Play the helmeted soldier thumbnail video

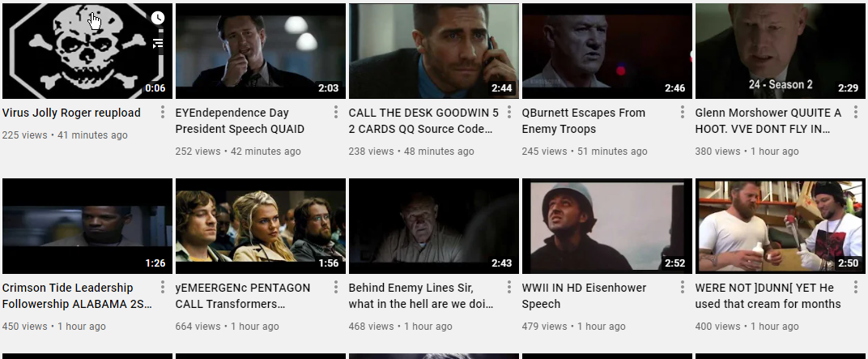click(x=606, y=226)
